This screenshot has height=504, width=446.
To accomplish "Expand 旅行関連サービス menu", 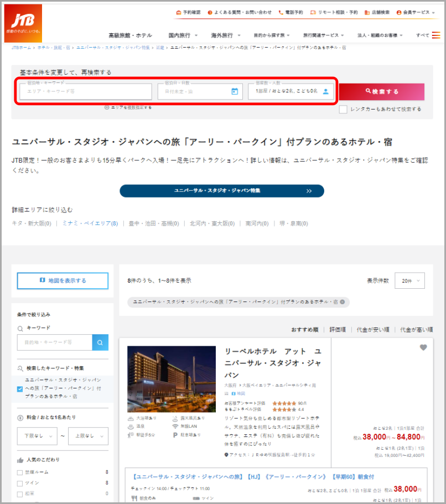I will tap(324, 35).
